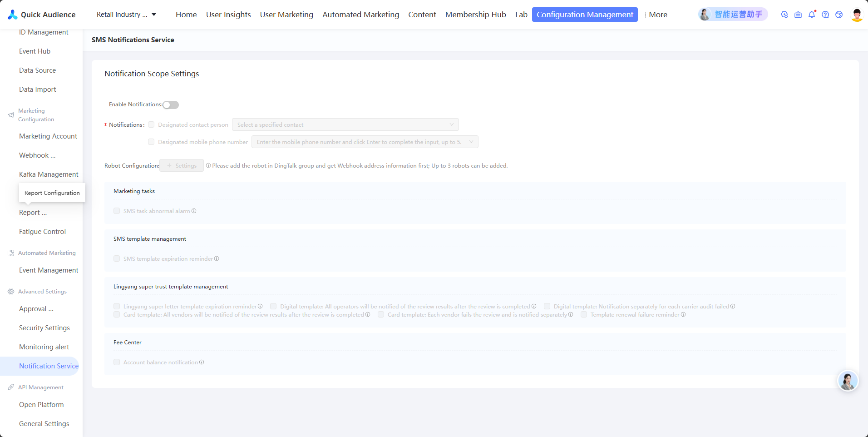
Task: Open Security Settings in sidebar
Action: coord(44,328)
